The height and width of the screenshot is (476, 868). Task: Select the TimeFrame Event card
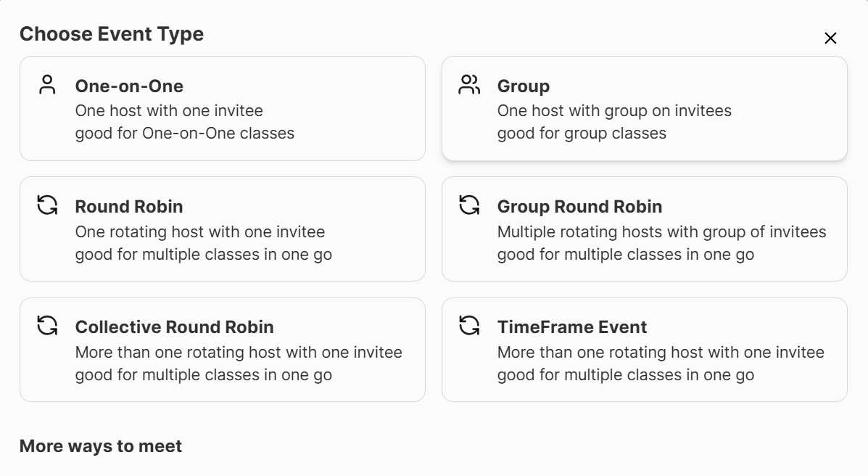(x=645, y=349)
